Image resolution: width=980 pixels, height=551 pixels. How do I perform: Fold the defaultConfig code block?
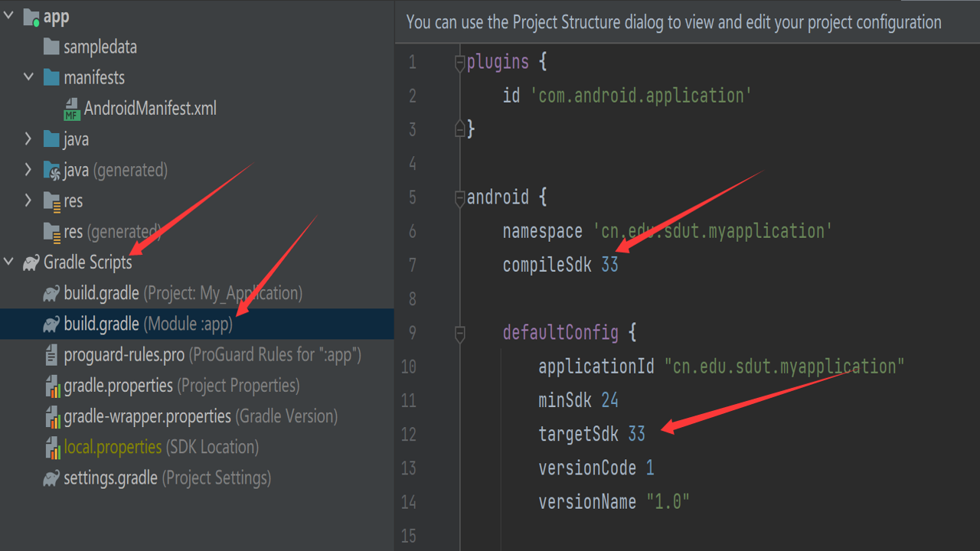(x=460, y=334)
